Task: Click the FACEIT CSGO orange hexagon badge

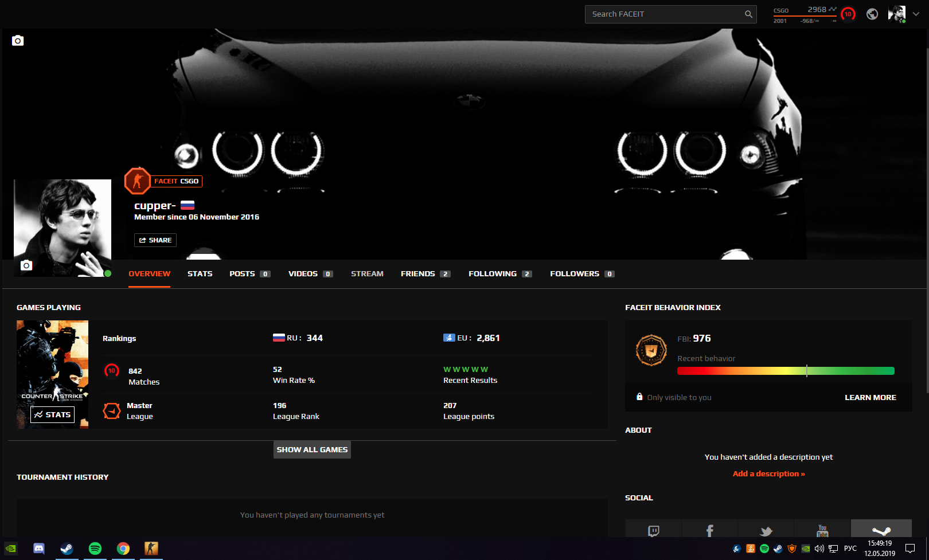Action: pos(137,181)
